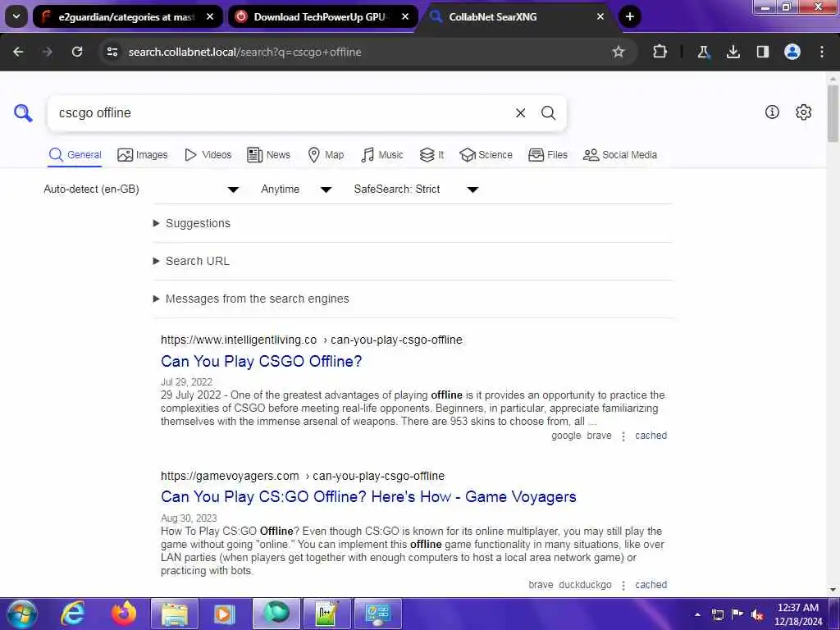The height and width of the screenshot is (630, 840).
Task: Click the intelligentliving.co URL
Action: (311, 340)
